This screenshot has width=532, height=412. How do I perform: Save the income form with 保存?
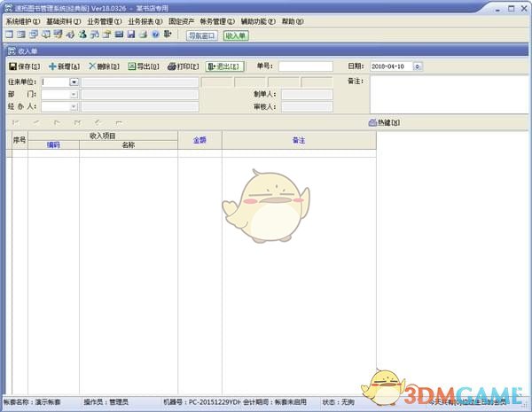(x=25, y=66)
